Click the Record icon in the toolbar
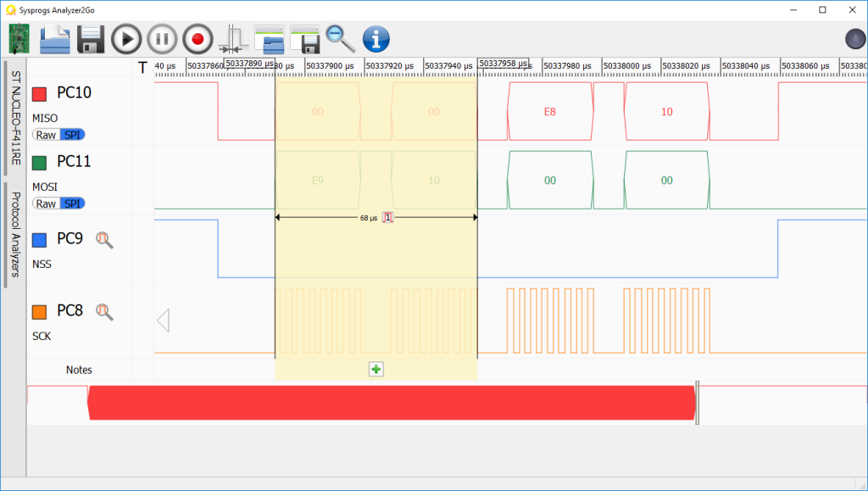 click(197, 38)
